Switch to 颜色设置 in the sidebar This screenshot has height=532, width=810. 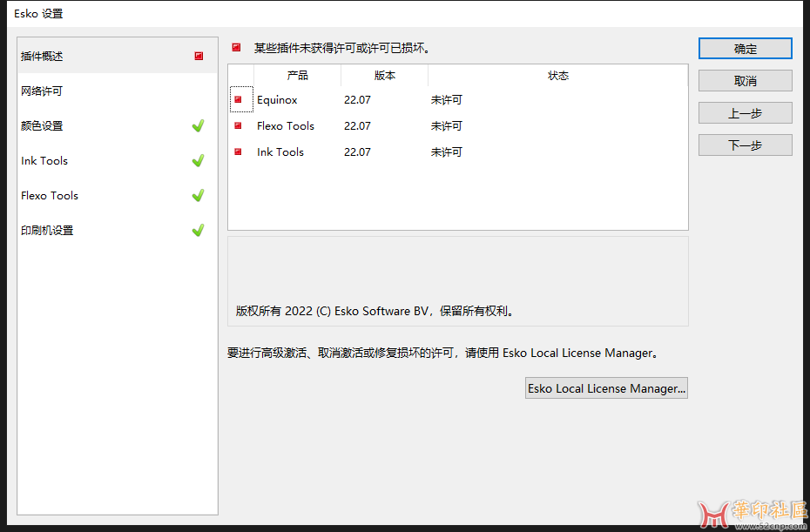[118, 125]
